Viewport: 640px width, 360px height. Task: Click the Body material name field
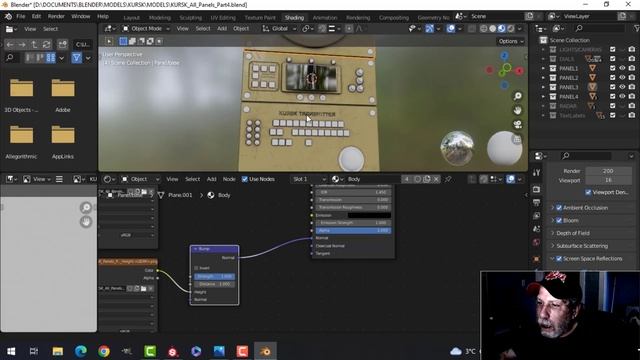[x=373, y=179]
